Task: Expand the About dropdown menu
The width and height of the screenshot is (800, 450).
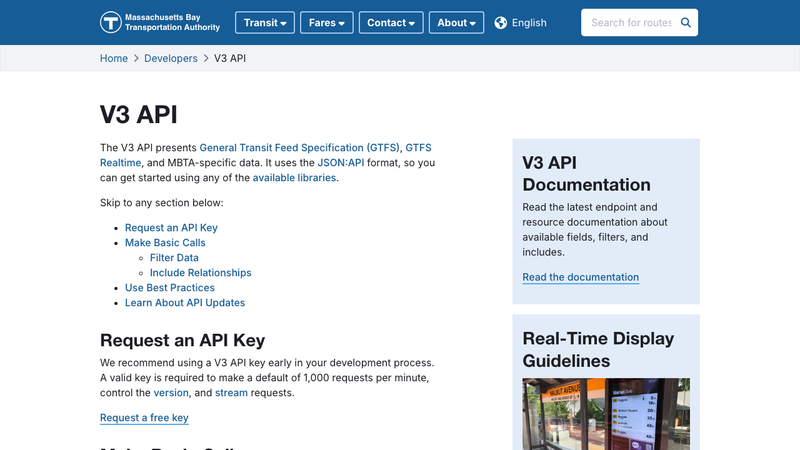Action: click(458, 22)
